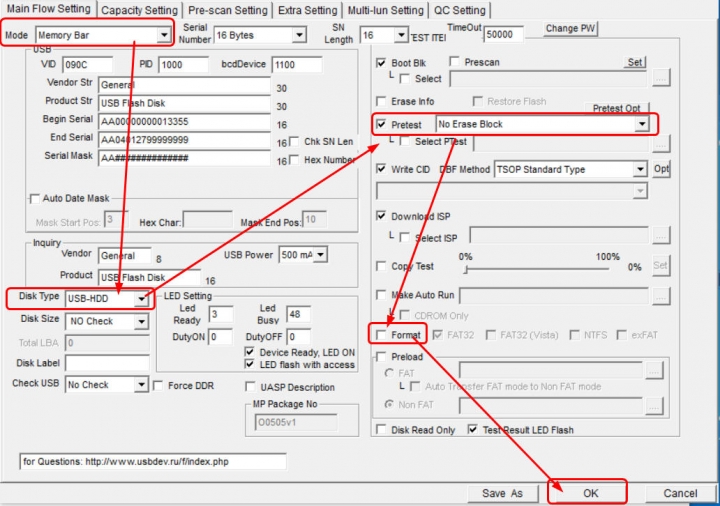Viewport: 720px width, 506px height.
Task: Click the Disk Label input field
Action: (x=107, y=363)
